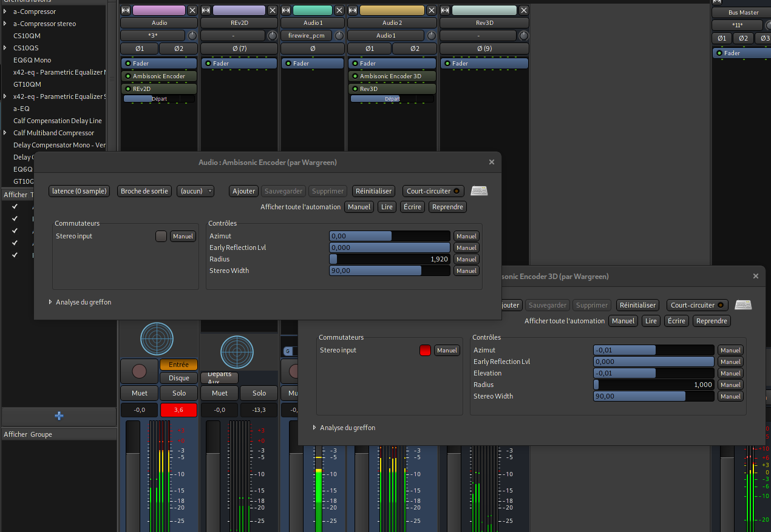The height and width of the screenshot is (532, 771).
Task: Adjust the Azimut slider in Ambisonic Encoder
Action: pyautogui.click(x=389, y=236)
